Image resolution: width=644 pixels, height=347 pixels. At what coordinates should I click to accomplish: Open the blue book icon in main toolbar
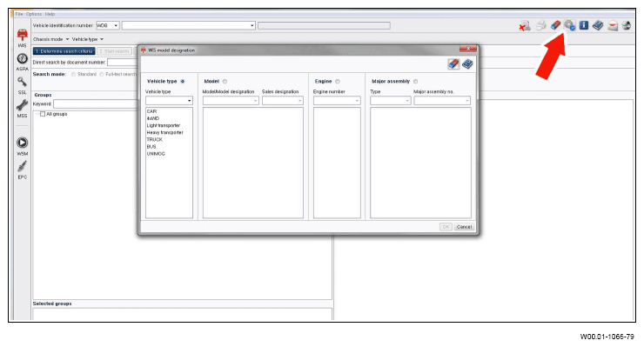coord(598,25)
